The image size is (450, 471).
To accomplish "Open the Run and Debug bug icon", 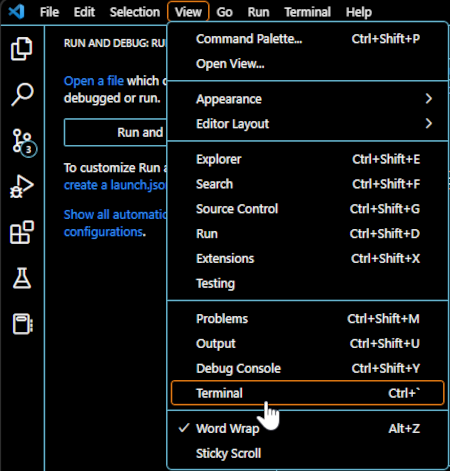I will tap(22, 186).
